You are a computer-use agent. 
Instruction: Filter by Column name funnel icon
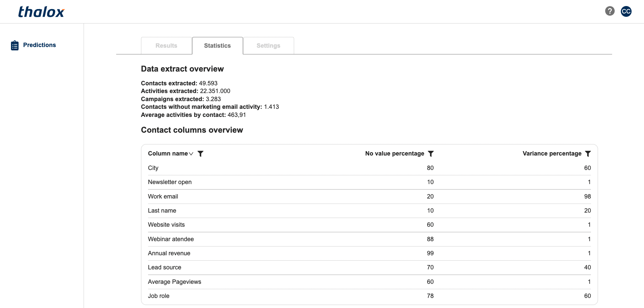click(200, 154)
